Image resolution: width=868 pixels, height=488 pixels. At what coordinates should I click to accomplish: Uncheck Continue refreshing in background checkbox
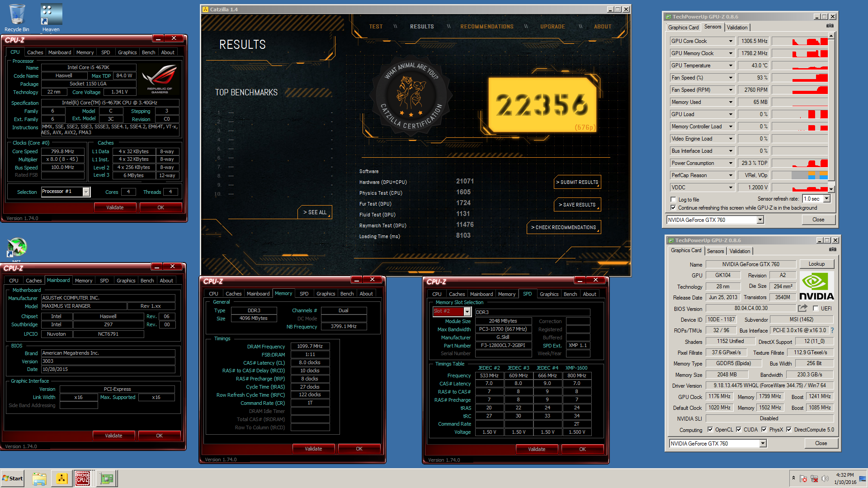673,208
